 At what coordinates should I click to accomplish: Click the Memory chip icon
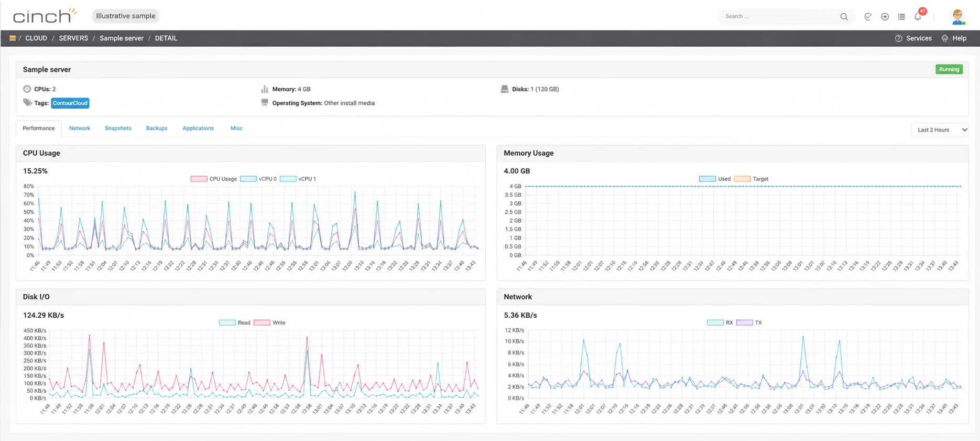click(x=265, y=89)
